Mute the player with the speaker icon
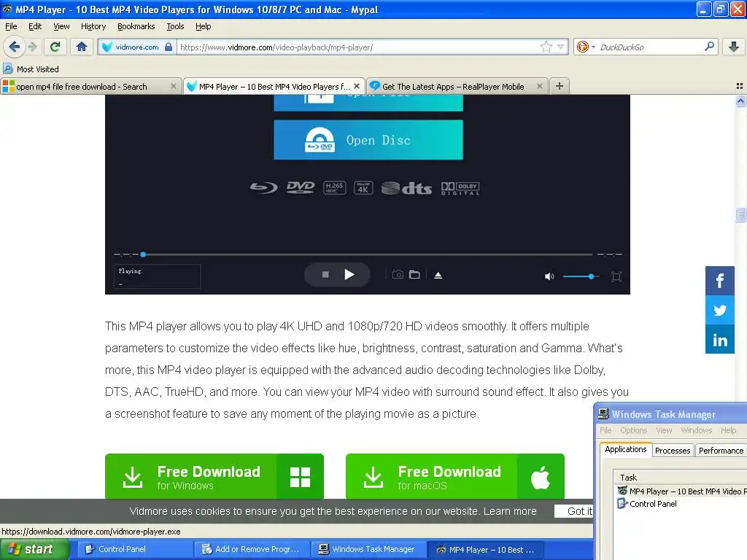Viewport: 747px width, 560px height. click(x=549, y=276)
